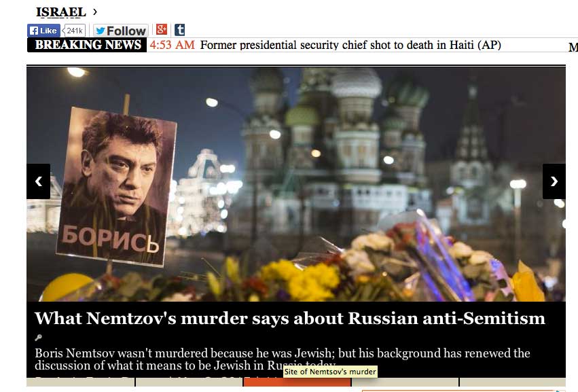Image resolution: width=578 pixels, height=392 pixels.
Task: Open the Google Plus share icon
Action: [162, 29]
